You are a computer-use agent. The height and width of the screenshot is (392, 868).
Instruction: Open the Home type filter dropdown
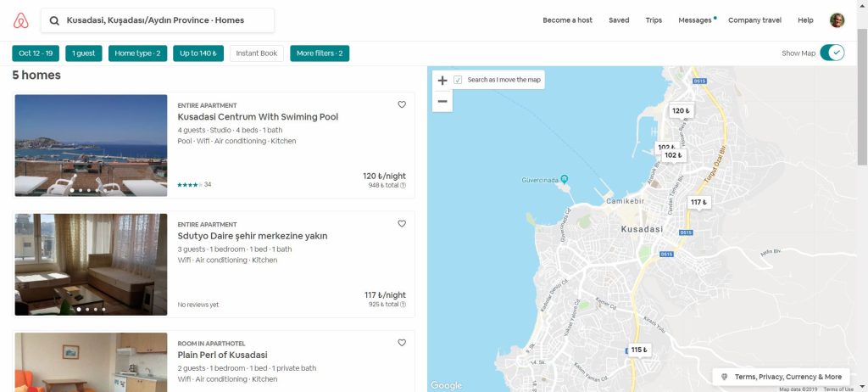coord(137,53)
